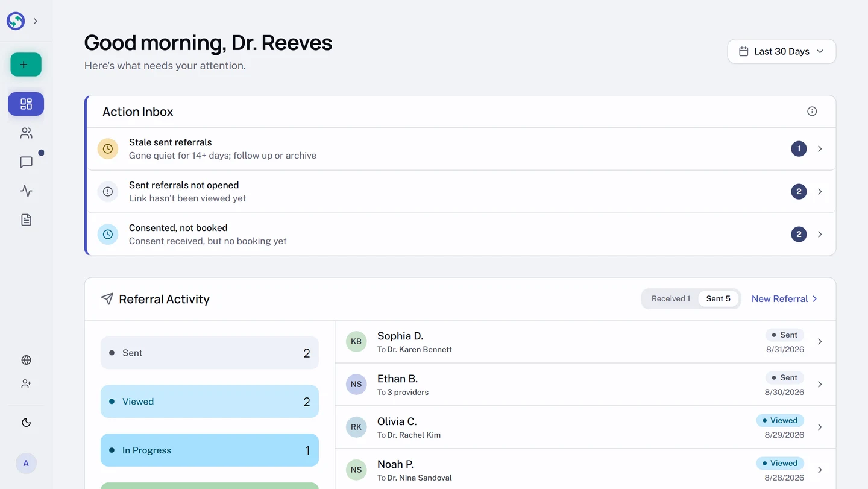Open the Patients people icon in sidebar
This screenshot has width=868, height=489.
(x=26, y=133)
